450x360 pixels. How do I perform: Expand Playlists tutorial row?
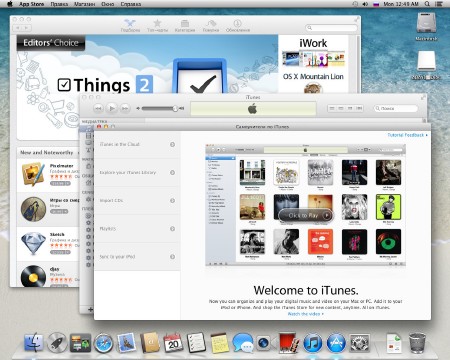click(x=137, y=229)
